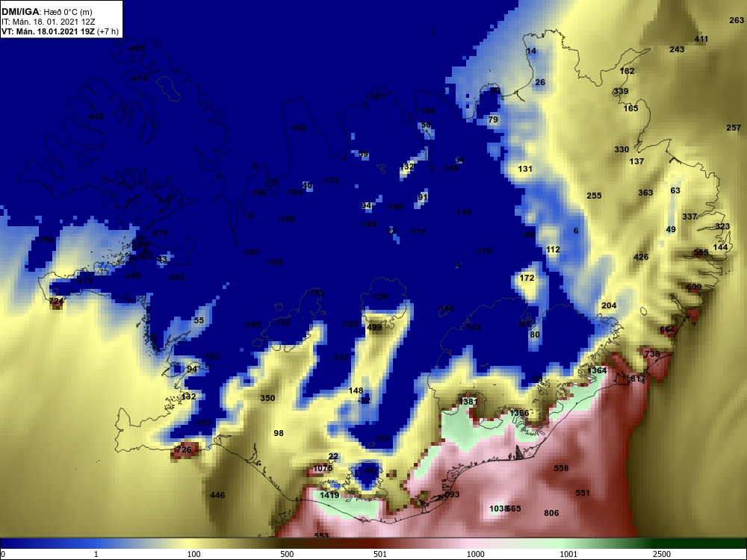Click the map value -445

95,116
